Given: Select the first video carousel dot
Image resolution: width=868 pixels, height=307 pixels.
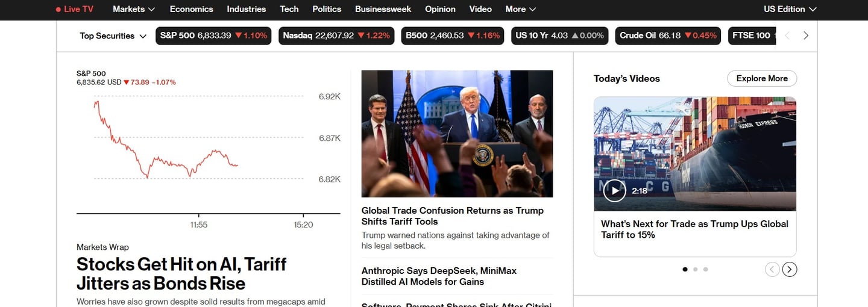Looking at the screenshot, I should click(x=685, y=270).
